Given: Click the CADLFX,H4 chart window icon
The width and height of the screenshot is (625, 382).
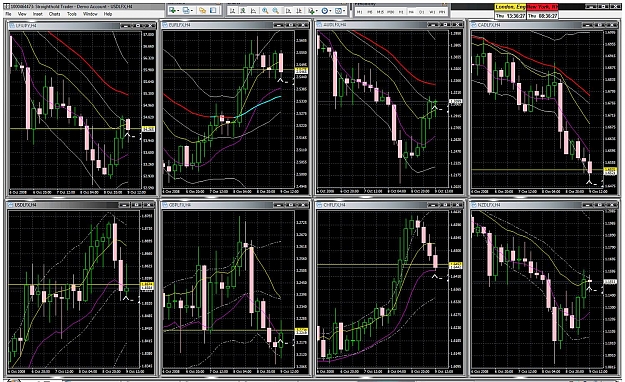Looking at the screenshot, I should (474, 25).
